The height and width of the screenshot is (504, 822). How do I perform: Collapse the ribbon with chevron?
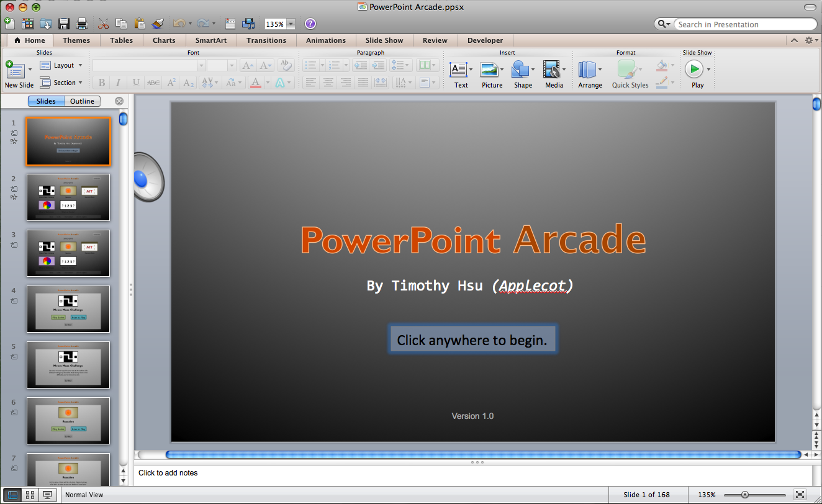point(794,40)
